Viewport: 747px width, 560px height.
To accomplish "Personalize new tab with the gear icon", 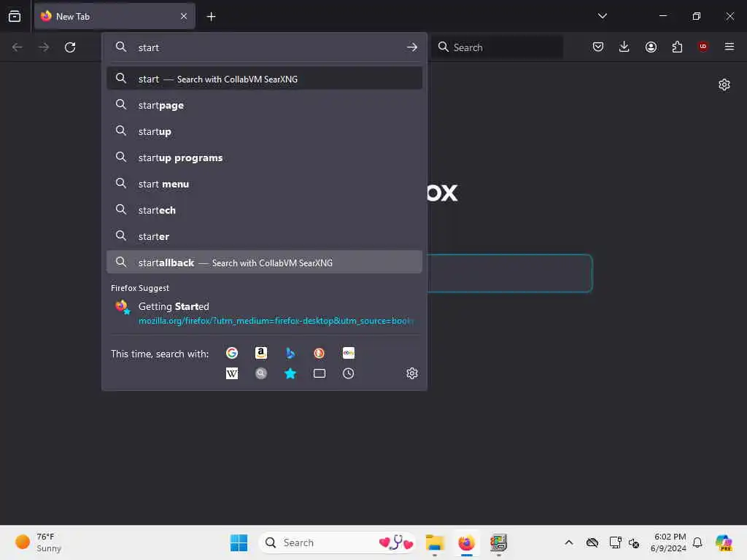I will click(x=724, y=85).
